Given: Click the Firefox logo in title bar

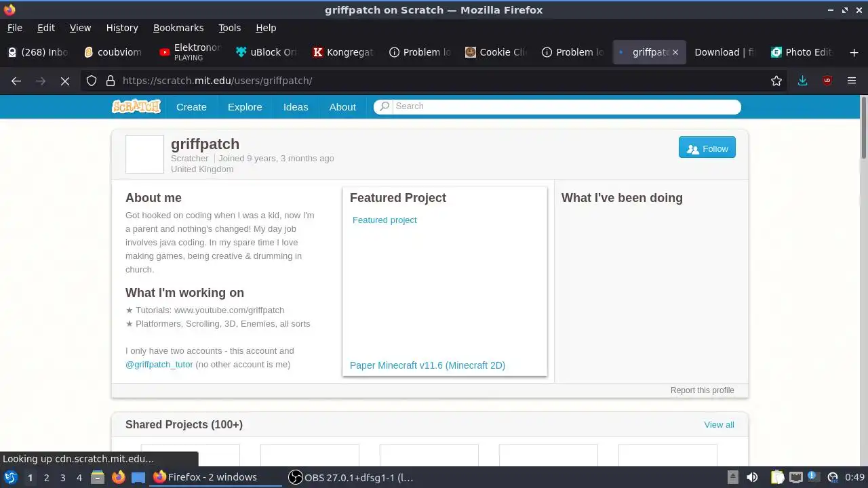Looking at the screenshot, I should coord(9,9).
